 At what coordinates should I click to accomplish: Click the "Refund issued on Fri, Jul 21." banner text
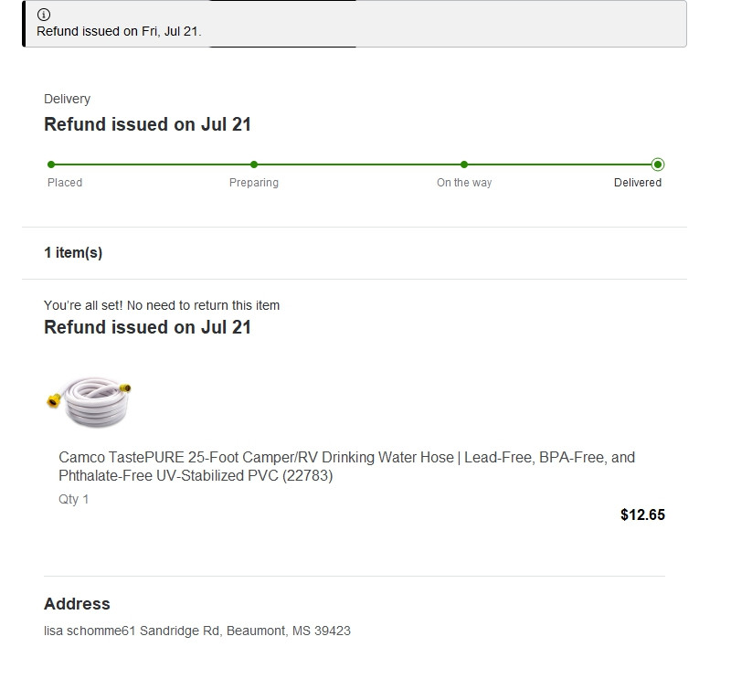click(119, 31)
